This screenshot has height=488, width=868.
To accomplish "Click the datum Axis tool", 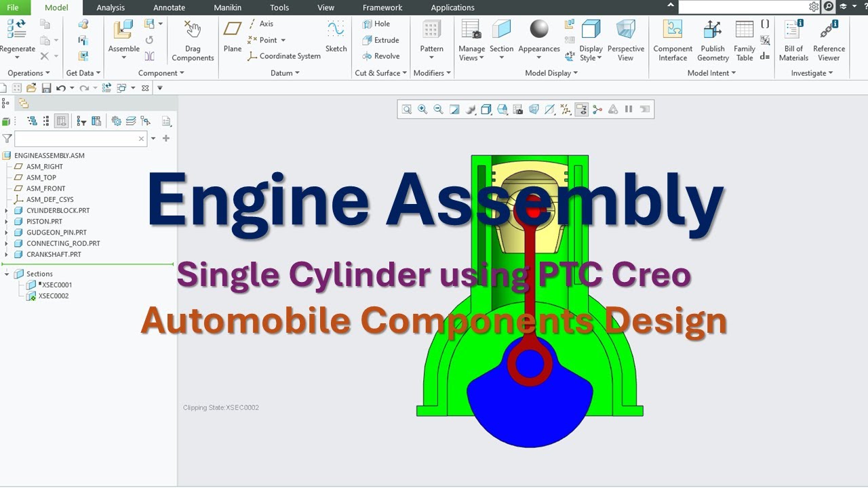I will pyautogui.click(x=260, y=24).
